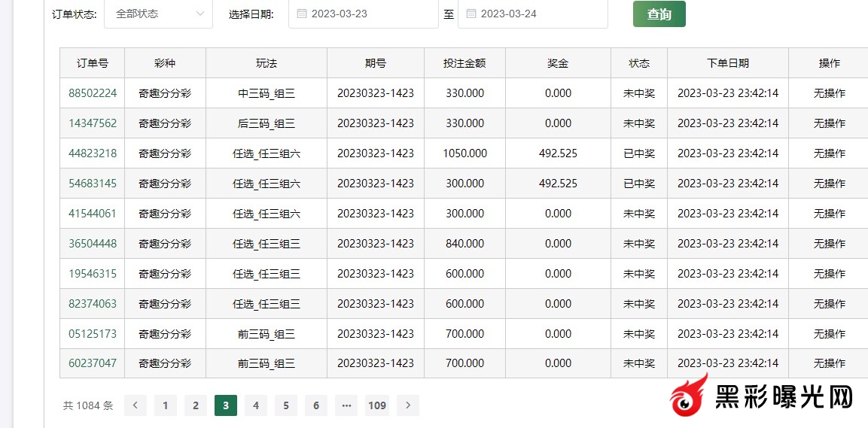Open order number 54683145
This screenshot has width=868, height=428.
93,184
